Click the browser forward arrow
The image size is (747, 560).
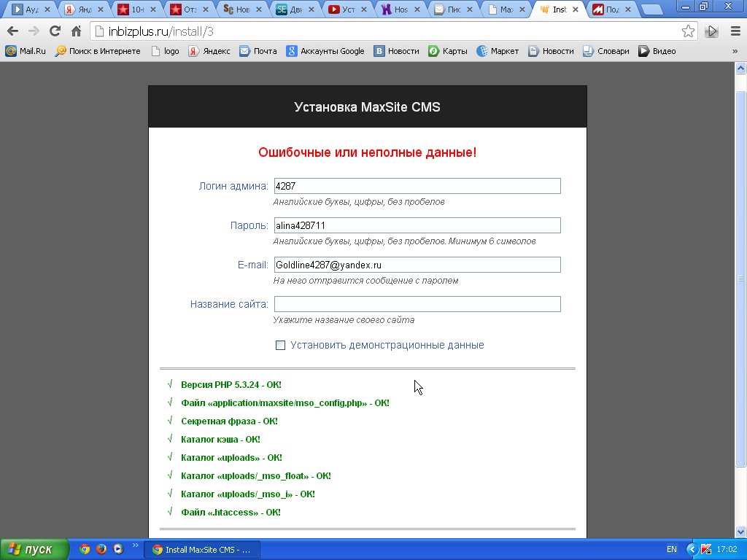[x=34, y=31]
